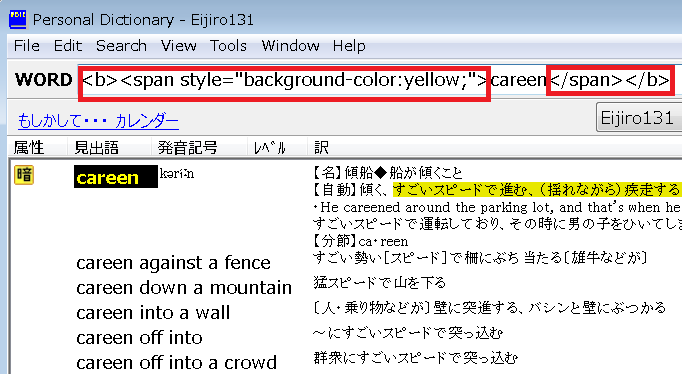Select the Eijiro131 dictionary button
Viewport: 682px width, 374px height.
(x=639, y=117)
